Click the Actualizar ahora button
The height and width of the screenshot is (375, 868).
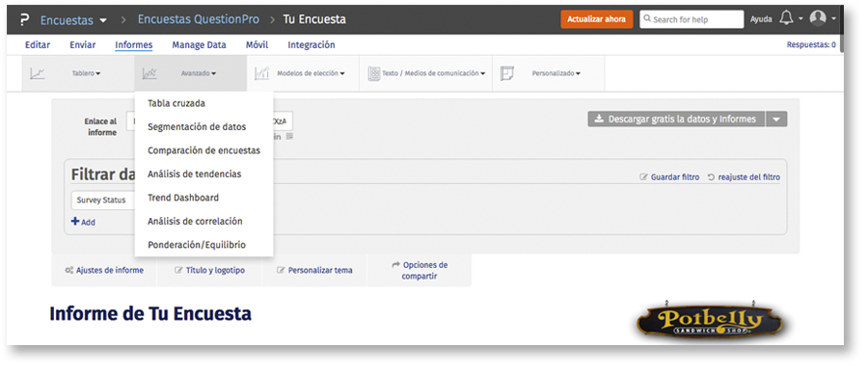pyautogui.click(x=596, y=19)
